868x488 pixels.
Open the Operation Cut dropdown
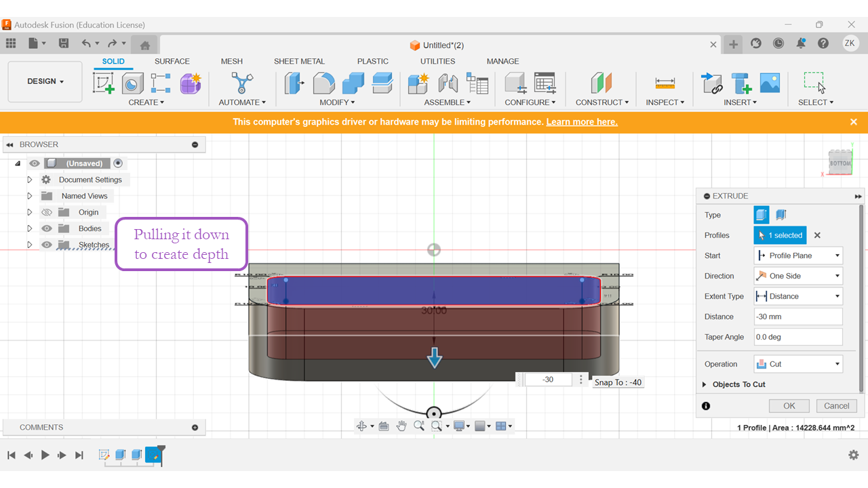798,364
